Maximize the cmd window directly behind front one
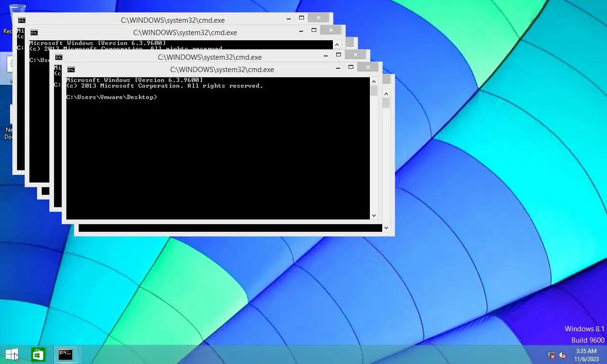Viewport: 607px width, 364px height. tap(339, 55)
